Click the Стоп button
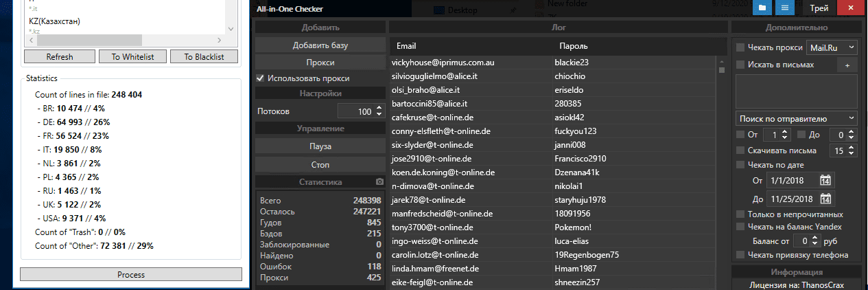Image resolution: width=868 pixels, height=290 pixels. [x=320, y=165]
